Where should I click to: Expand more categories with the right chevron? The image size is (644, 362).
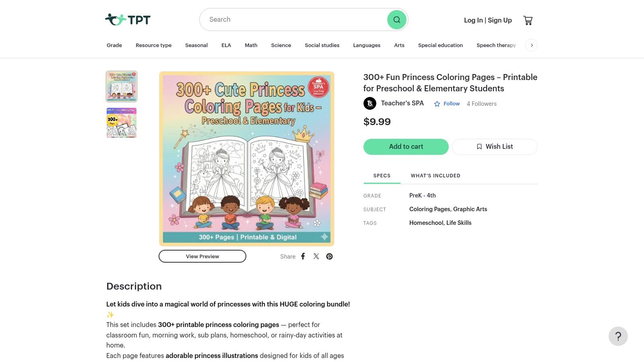(531, 45)
